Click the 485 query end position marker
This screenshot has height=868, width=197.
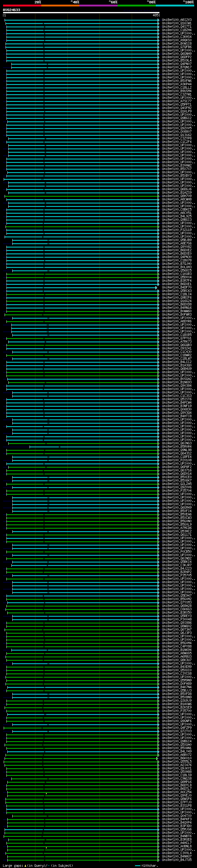click(x=155, y=15)
